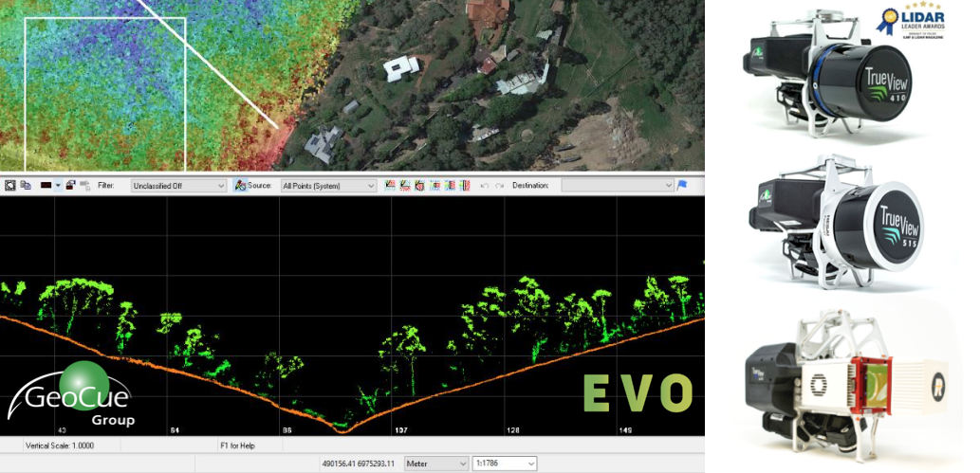Viewport: 980px width, 473px height.
Task: Click the first classify tool icon after Source dropdown
Action: [391, 186]
